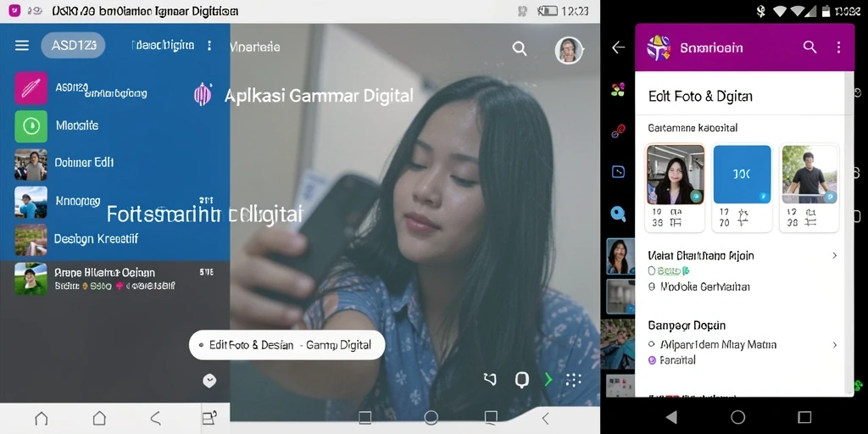Tap the triangle back button on the black nav bar

[x=671, y=417]
